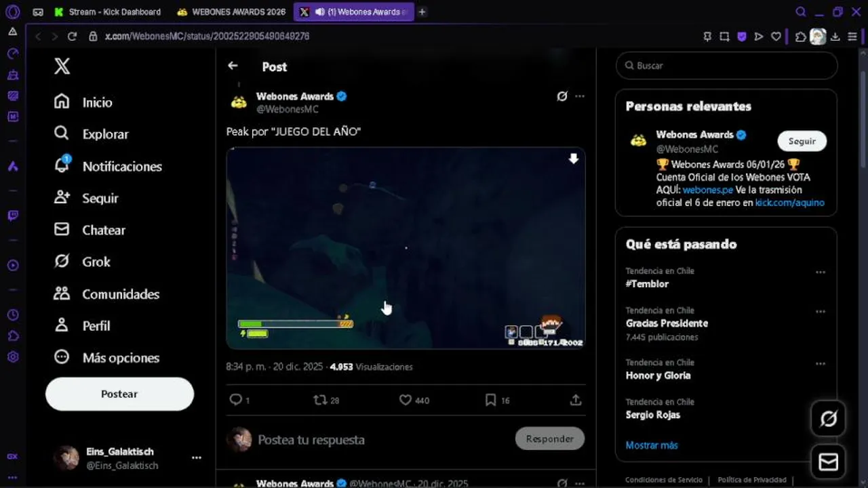Bookmark the post with 16 saves
This screenshot has width=868, height=488.
point(497,400)
